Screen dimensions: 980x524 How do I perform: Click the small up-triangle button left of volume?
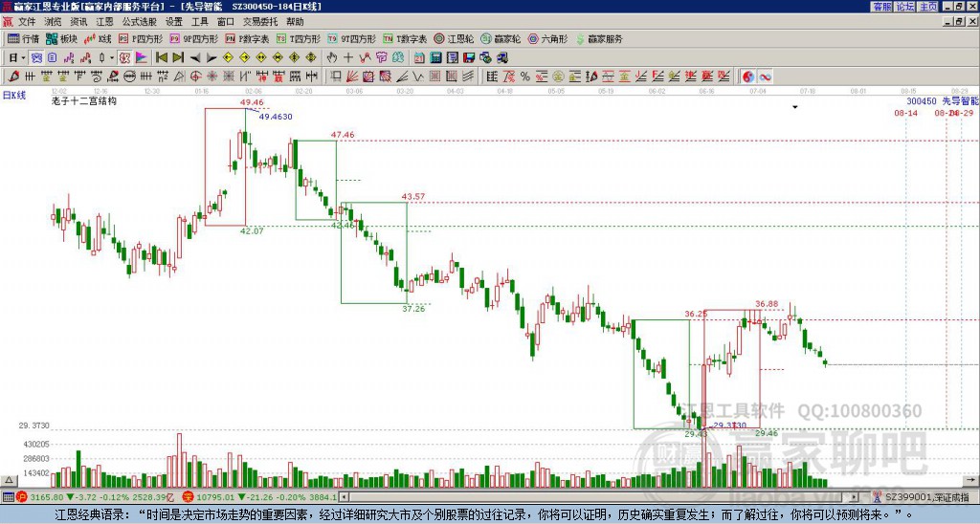pos(8,480)
